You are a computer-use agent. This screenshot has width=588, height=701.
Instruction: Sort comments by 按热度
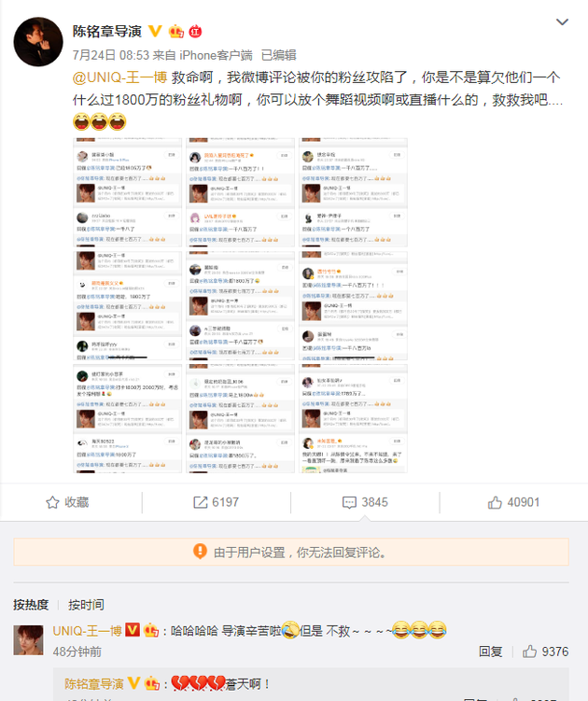pos(31,605)
